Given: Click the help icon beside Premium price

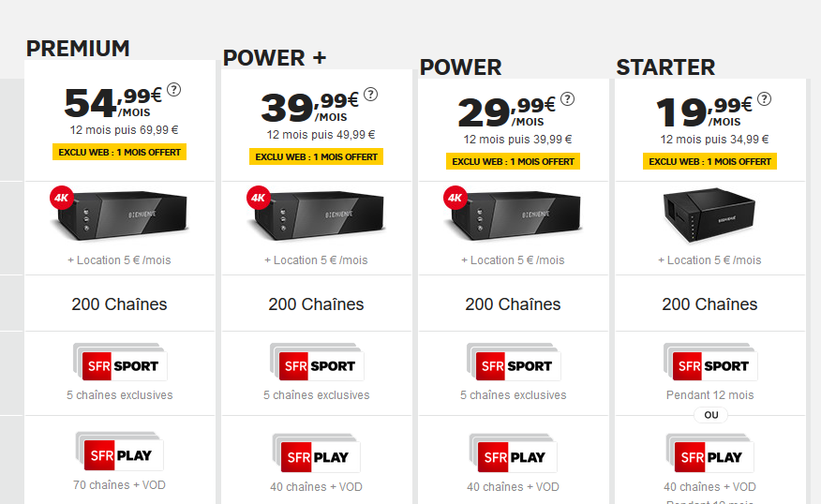Looking at the screenshot, I should (174, 90).
